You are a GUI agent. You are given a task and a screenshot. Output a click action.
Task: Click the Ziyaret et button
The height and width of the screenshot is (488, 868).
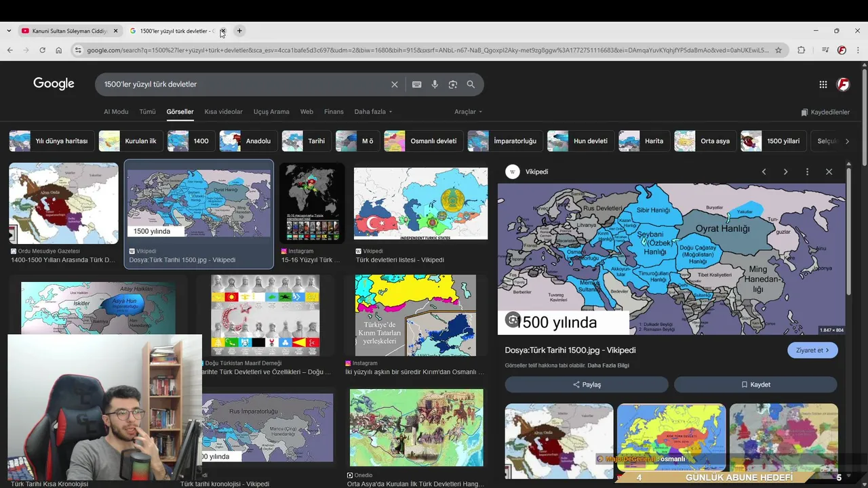point(812,350)
